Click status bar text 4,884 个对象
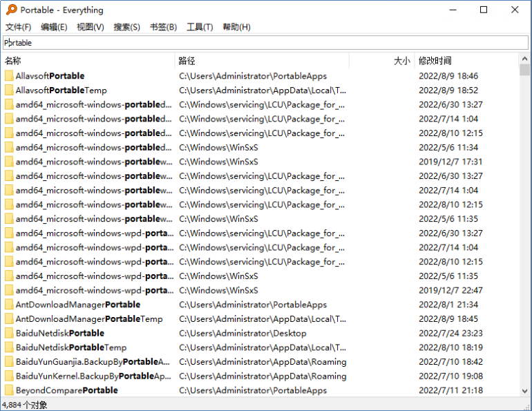Viewport: 532px width, 411px height. click(24, 405)
